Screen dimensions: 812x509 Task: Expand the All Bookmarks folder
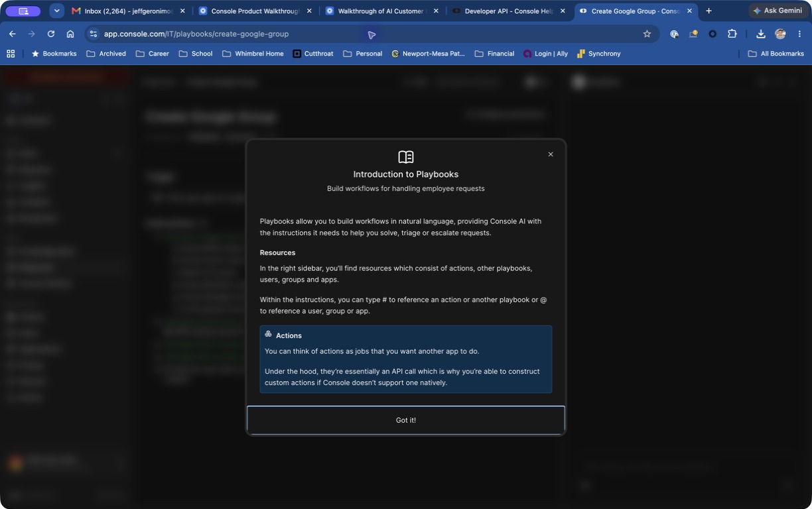coord(776,54)
